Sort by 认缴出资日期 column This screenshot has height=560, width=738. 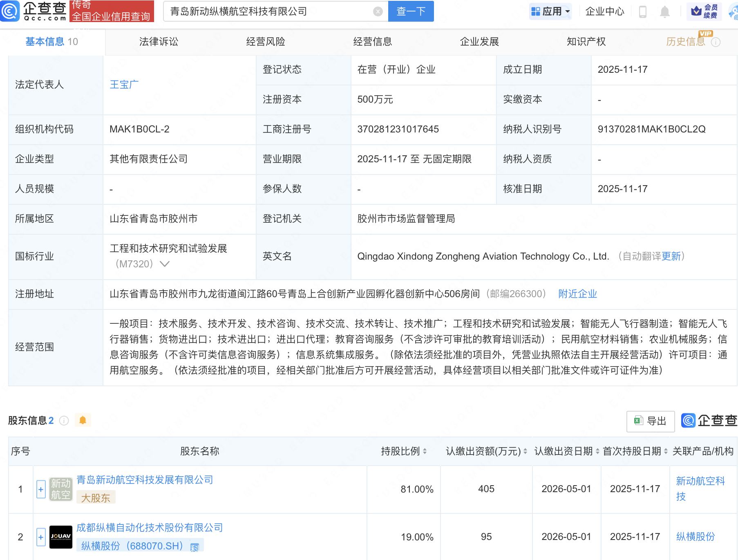[x=597, y=451]
